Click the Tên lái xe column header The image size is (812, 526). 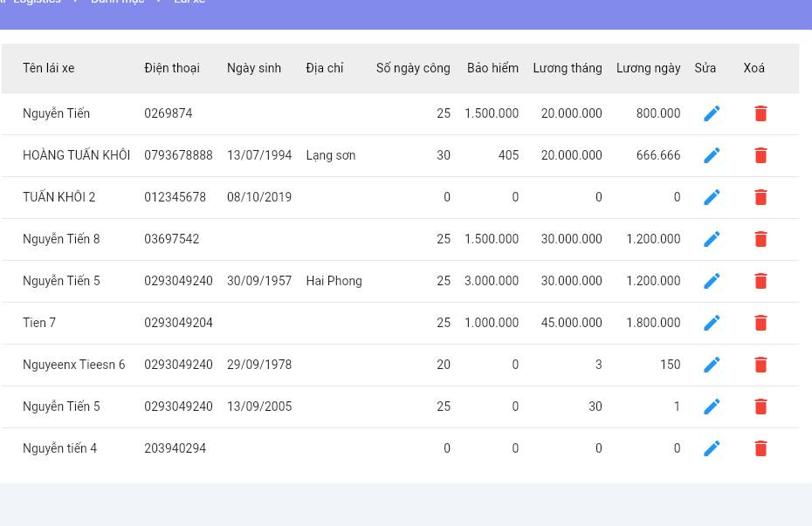coord(49,68)
